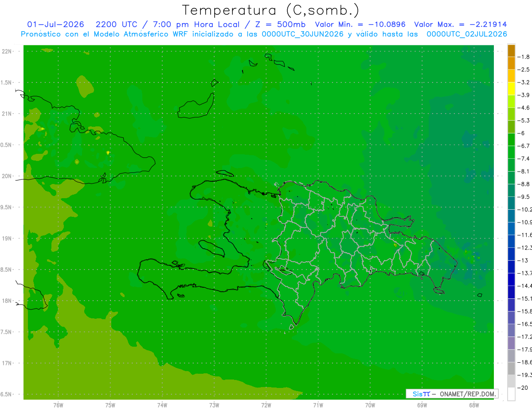Viewport: 532px width, 411px height.
Task: Click the '75W' longitude label
Action: tap(110, 405)
